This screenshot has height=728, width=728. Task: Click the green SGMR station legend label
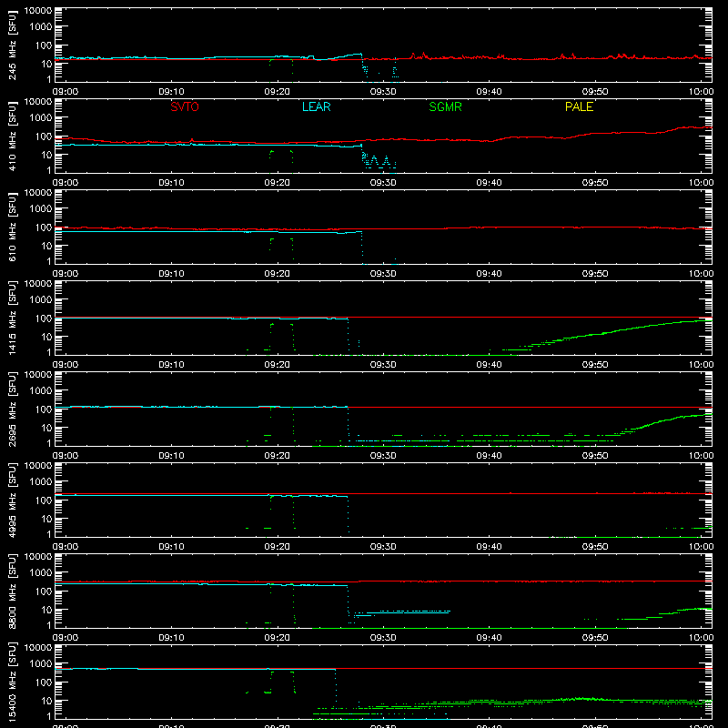(x=445, y=106)
